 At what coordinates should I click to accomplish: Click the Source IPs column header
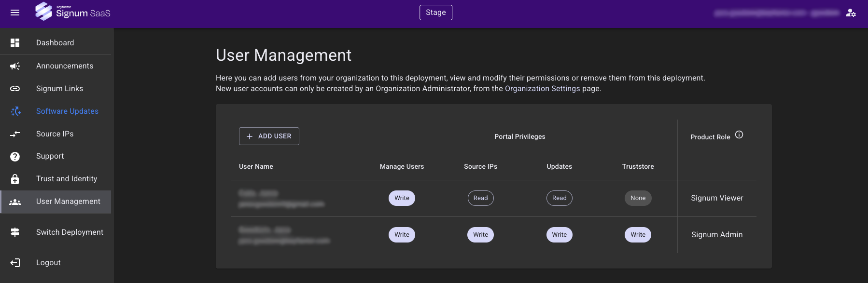tap(480, 166)
